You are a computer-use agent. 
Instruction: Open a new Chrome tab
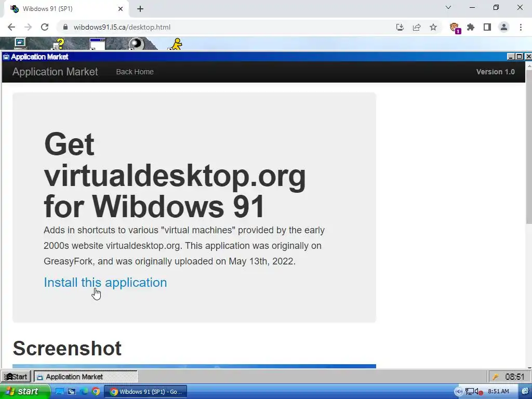pos(140,9)
